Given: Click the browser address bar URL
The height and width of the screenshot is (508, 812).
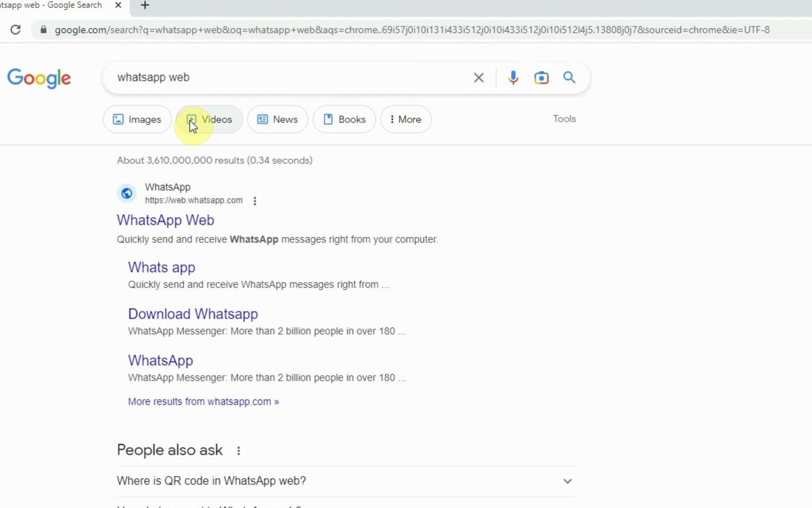Looking at the screenshot, I should tap(412, 30).
